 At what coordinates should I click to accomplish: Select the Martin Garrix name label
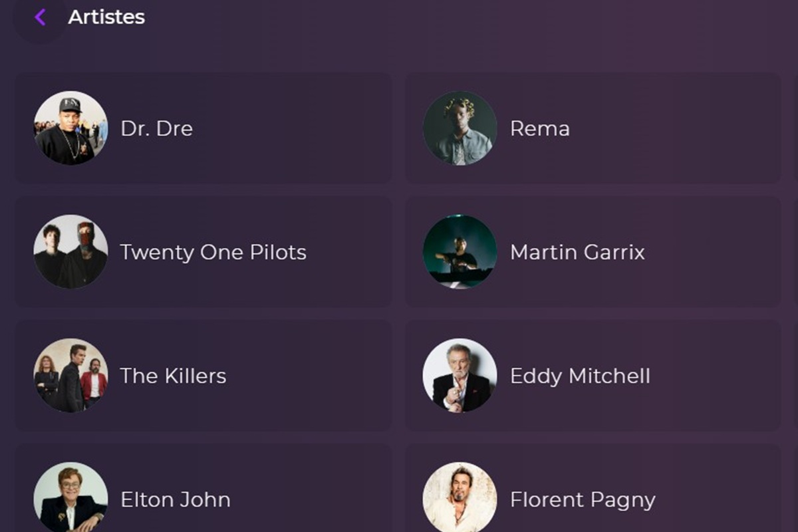577,251
